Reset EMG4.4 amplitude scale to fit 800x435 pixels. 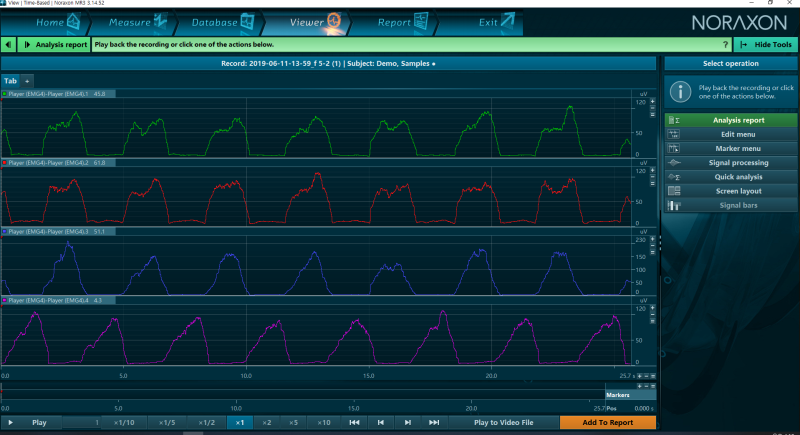point(653,321)
